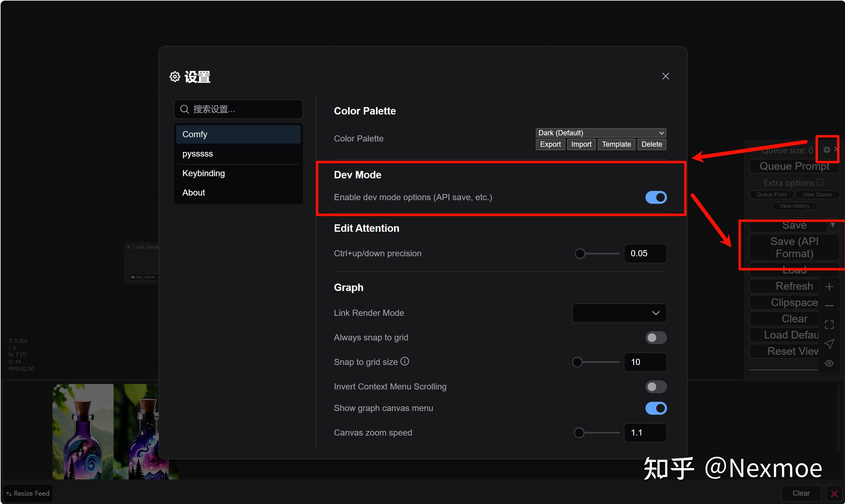
Task: Open the Link Render Mode dropdown
Action: coord(619,313)
